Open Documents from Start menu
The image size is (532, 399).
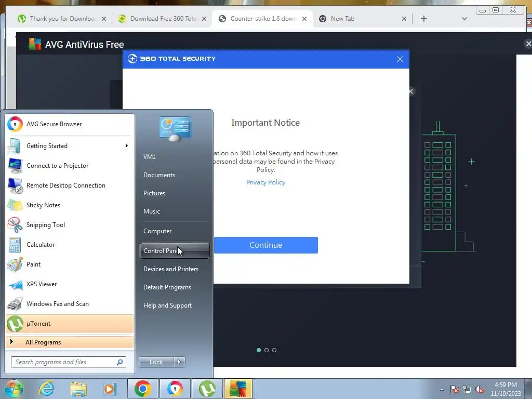click(x=175, y=175)
